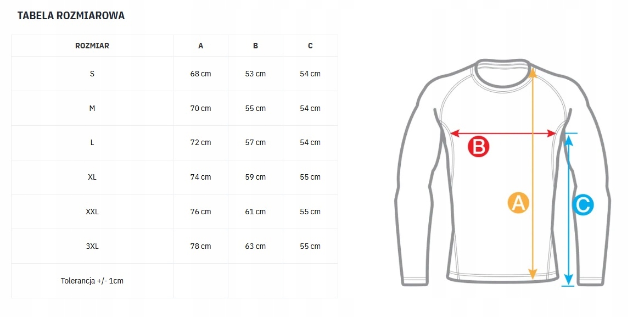The height and width of the screenshot is (317, 644).
Task: Click the ROZMIAR column header
Action: point(92,46)
